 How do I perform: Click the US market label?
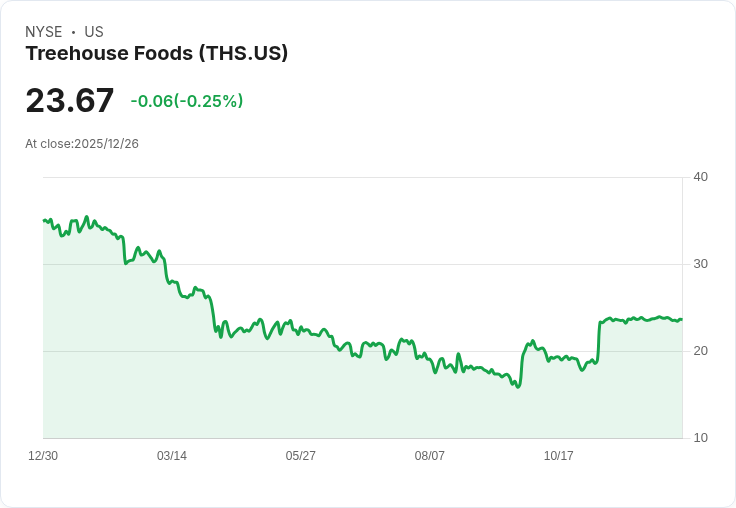click(94, 32)
